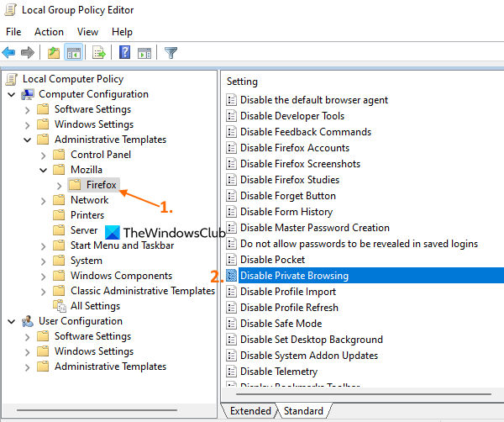Expand the System node
Screen dimensions: 504x422
pyautogui.click(x=44, y=261)
